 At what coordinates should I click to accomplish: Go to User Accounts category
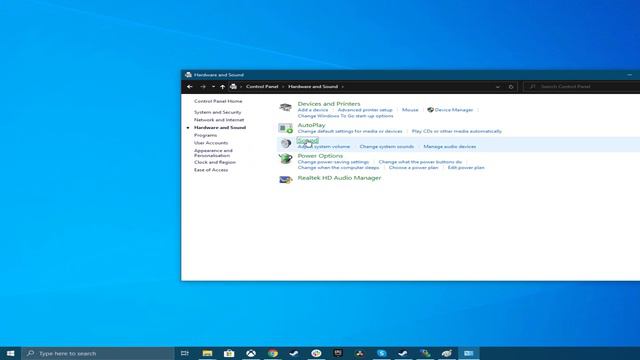coord(211,143)
